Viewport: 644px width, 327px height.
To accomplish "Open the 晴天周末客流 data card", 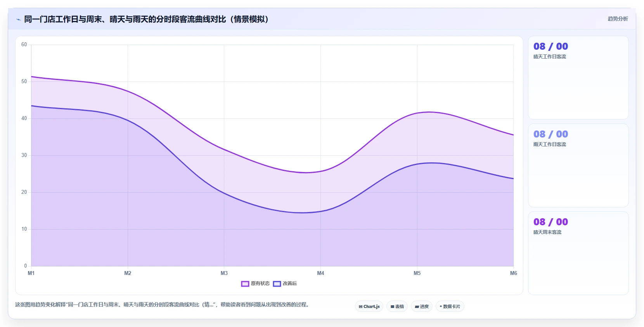I will pyautogui.click(x=578, y=253).
